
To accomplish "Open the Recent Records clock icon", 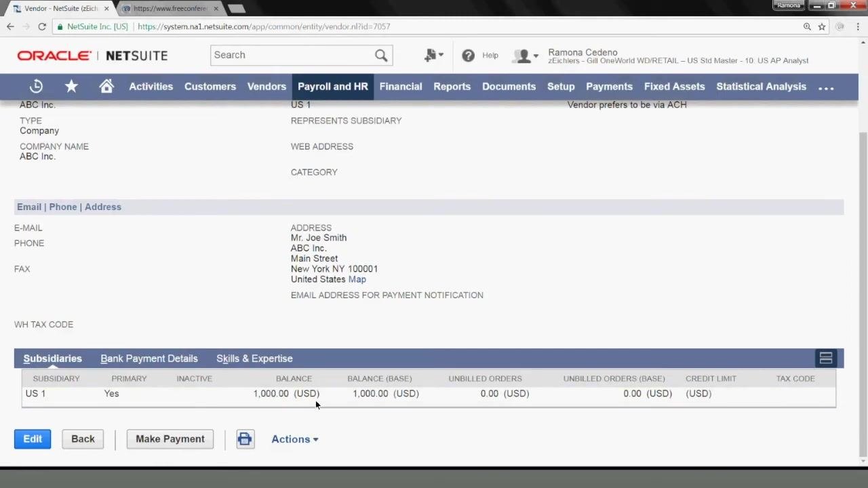I will tap(37, 86).
